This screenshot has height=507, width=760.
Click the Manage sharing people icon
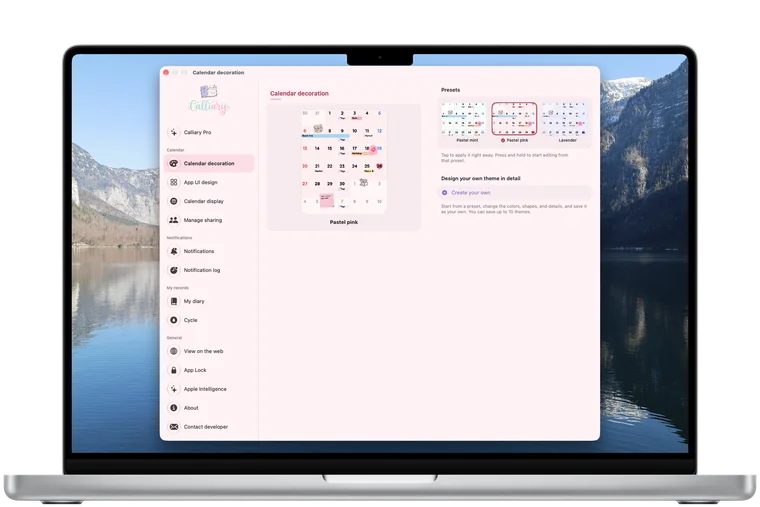[x=174, y=220]
